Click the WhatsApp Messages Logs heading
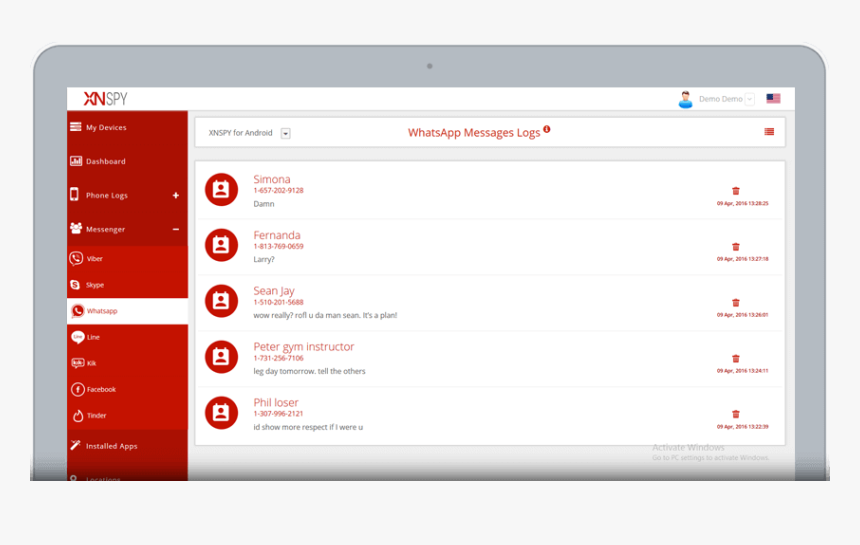This screenshot has width=860, height=545. tap(474, 133)
